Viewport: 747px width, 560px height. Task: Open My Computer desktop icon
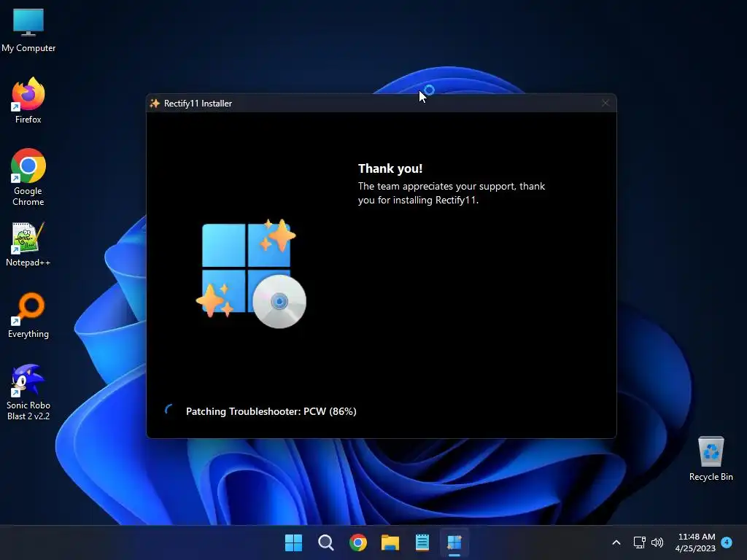click(28, 31)
